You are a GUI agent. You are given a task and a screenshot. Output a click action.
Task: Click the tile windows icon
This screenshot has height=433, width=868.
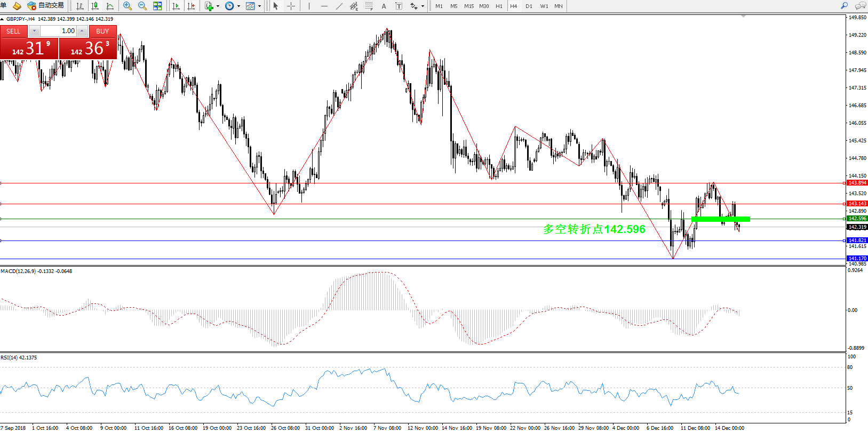point(157,6)
